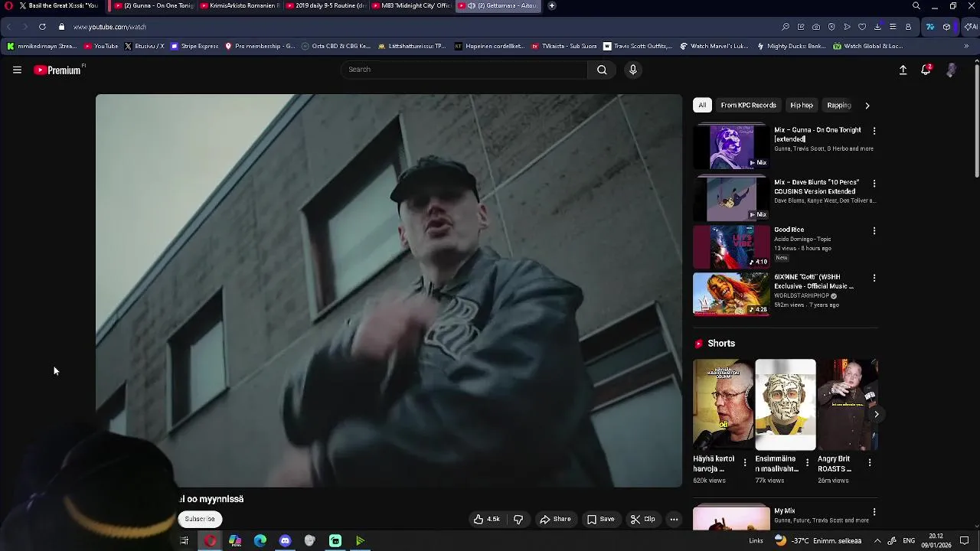Select the All filter chip
This screenshot has height=551, width=980.
(702, 105)
